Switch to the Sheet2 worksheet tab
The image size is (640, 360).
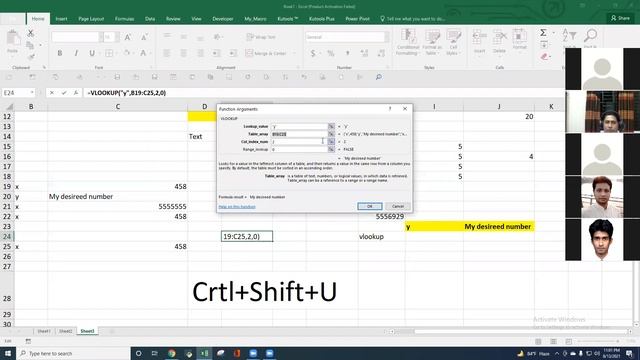(x=65, y=331)
